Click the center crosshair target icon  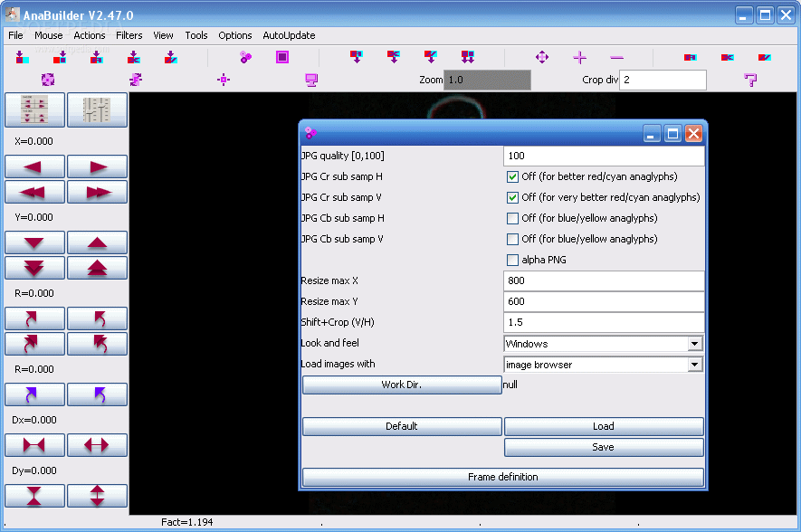[x=224, y=80]
